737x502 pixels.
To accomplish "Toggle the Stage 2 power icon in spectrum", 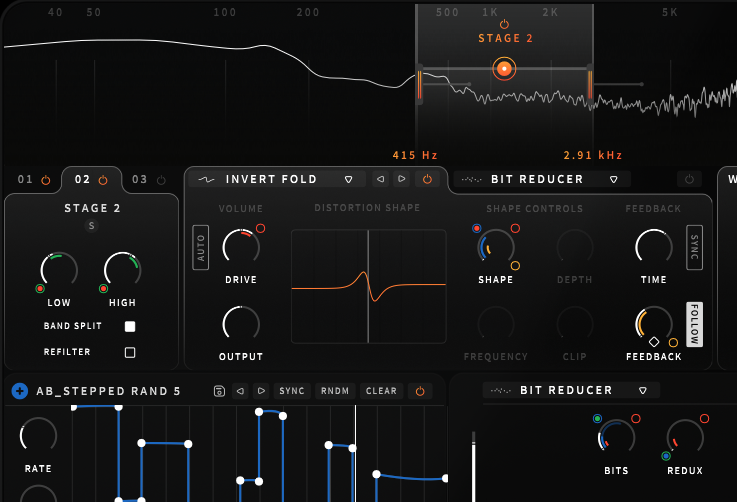I will (x=504, y=23).
